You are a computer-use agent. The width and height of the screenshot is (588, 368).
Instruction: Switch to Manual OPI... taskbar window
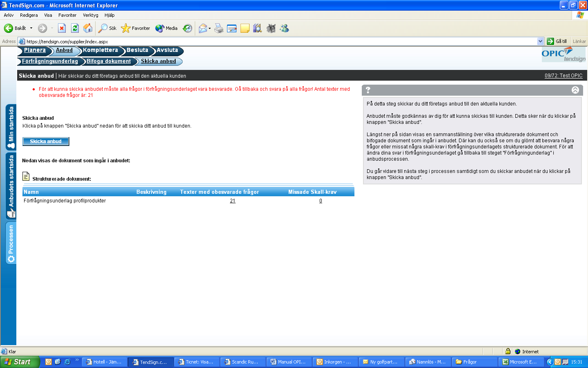[289, 362]
